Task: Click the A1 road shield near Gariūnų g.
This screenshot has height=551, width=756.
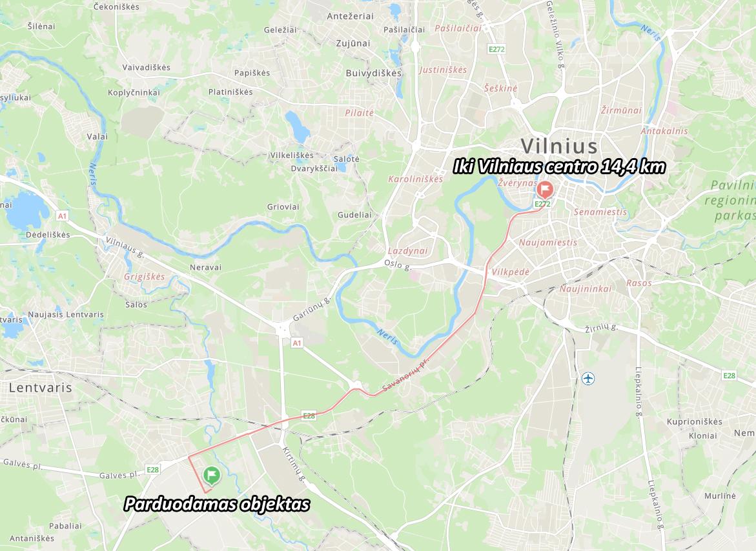Action: click(297, 343)
